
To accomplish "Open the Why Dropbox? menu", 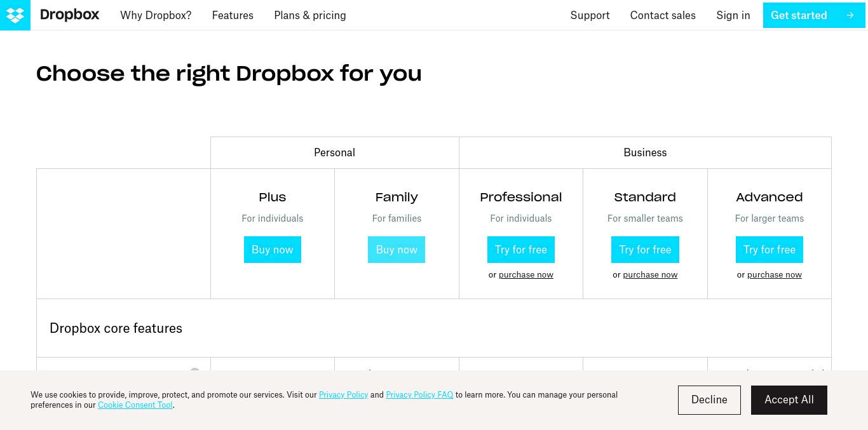I will [156, 15].
